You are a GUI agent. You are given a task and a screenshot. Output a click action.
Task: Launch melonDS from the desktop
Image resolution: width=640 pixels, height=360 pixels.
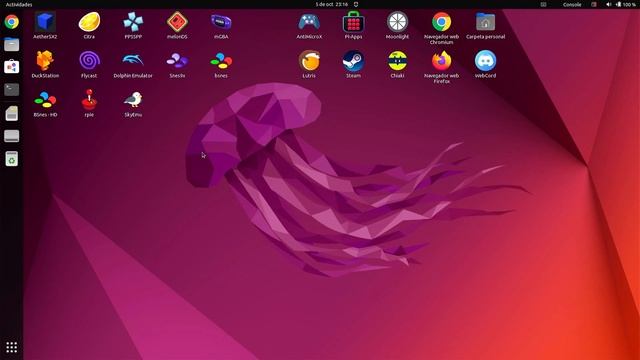177,22
